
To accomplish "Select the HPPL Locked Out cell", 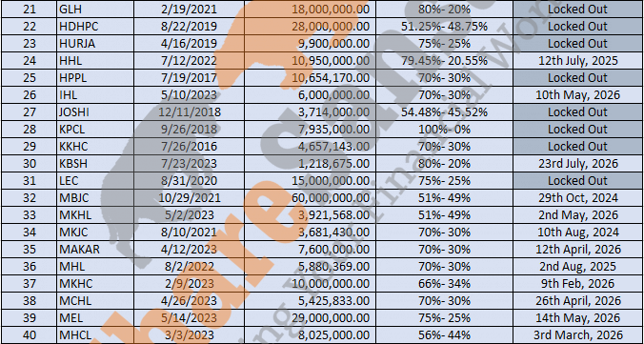I will 578,78.
